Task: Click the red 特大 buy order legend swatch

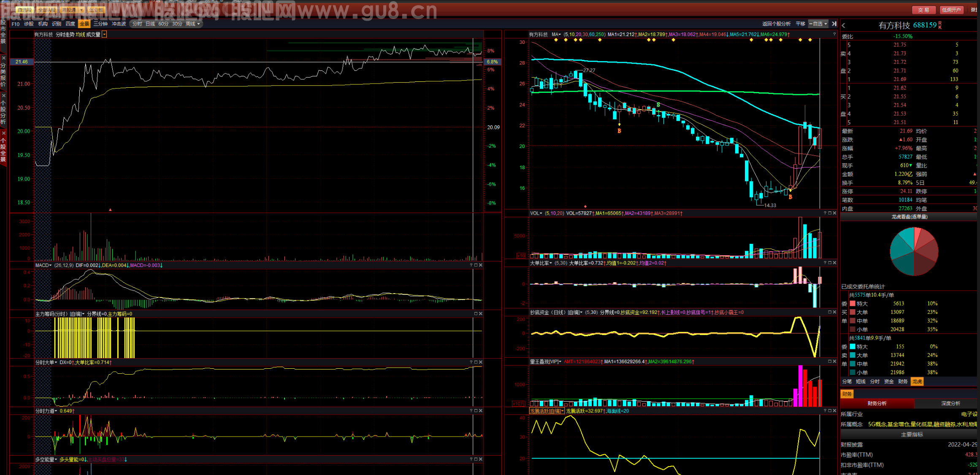Action: [853, 304]
